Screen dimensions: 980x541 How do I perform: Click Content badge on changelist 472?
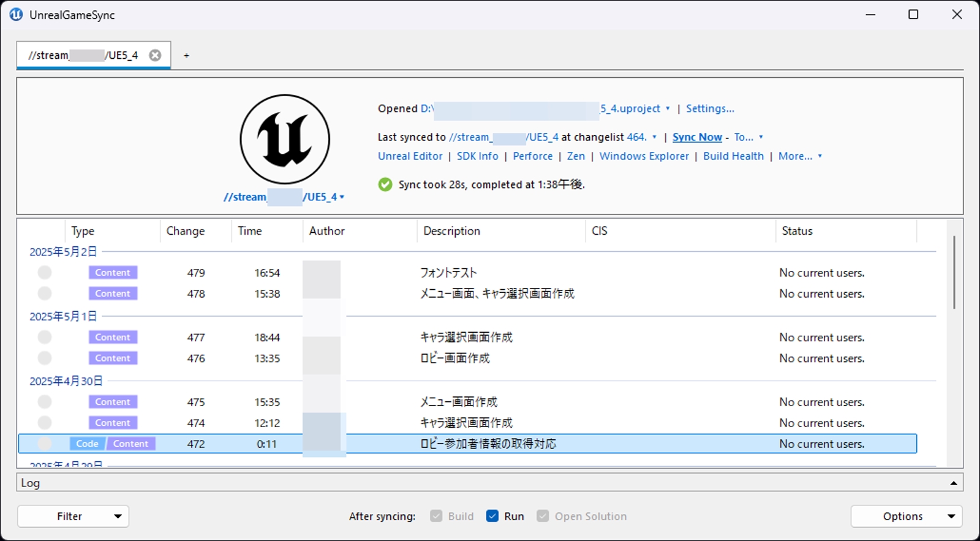131,444
